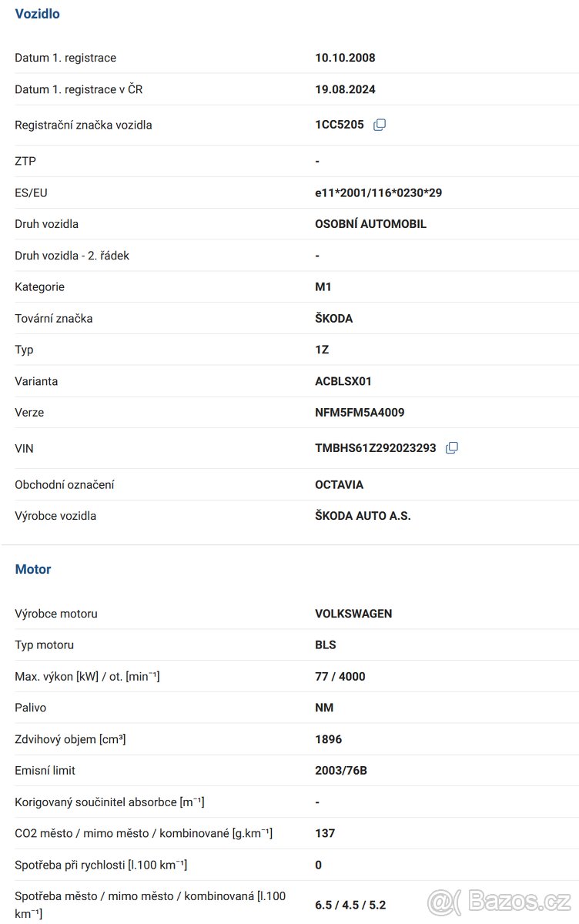The width and height of the screenshot is (579, 924).
Task: Click the ŠKODA brand value
Action: [333, 318]
